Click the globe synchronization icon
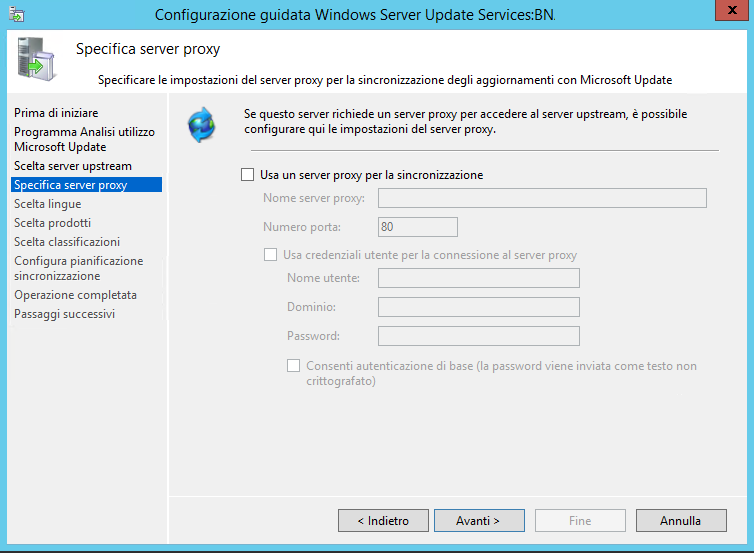 tap(201, 125)
